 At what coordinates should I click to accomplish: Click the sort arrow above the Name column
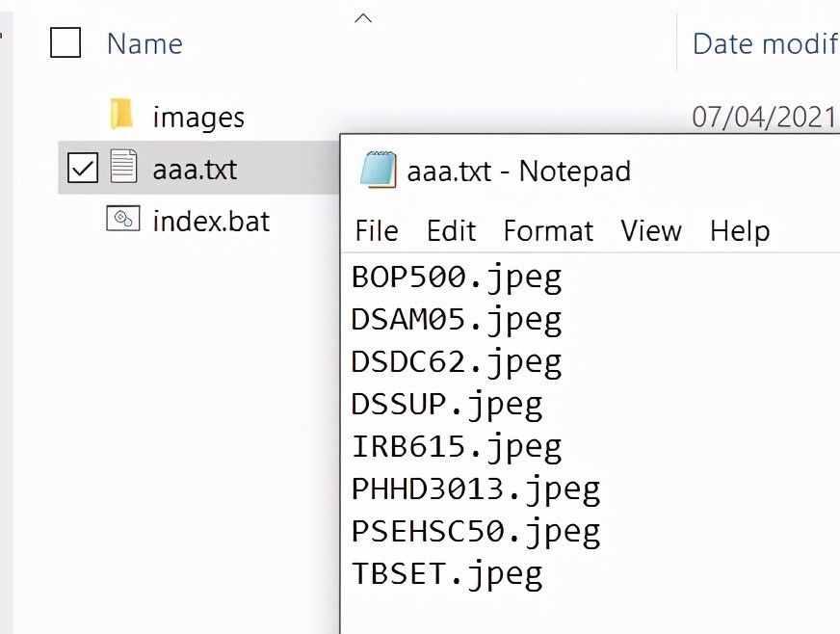[x=362, y=18]
